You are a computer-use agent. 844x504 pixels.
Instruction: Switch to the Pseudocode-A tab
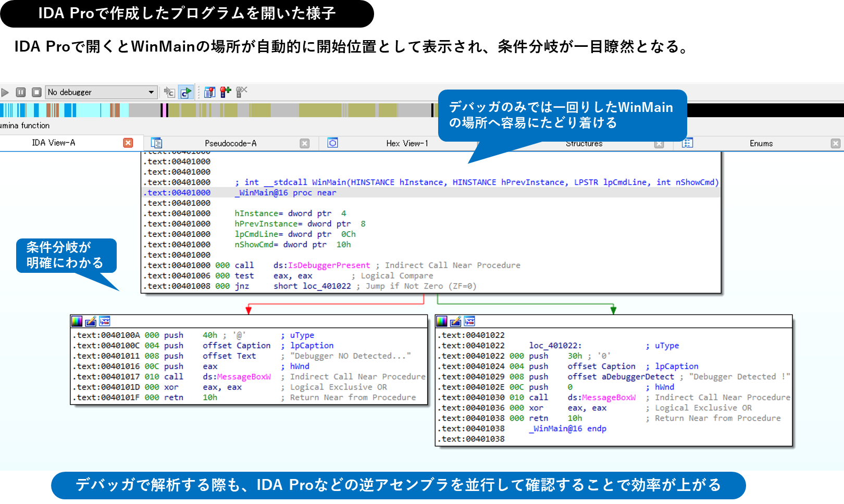(x=230, y=143)
